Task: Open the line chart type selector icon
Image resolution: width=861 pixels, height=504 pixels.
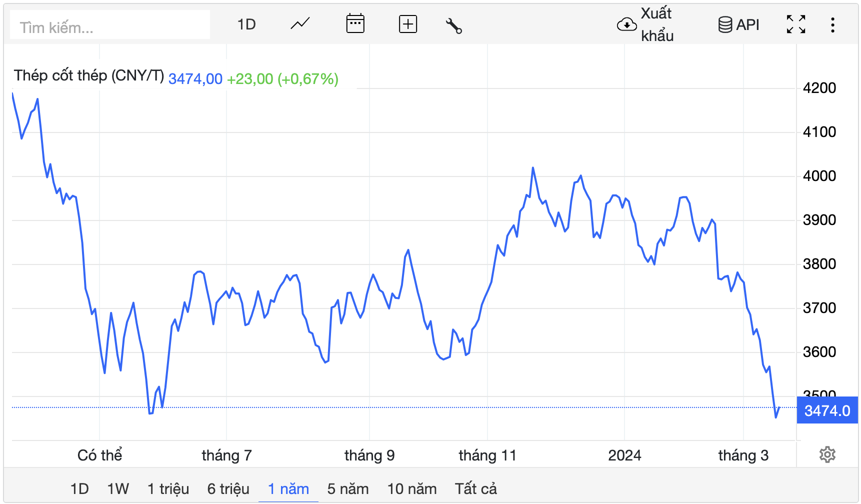Action: pos(300,24)
